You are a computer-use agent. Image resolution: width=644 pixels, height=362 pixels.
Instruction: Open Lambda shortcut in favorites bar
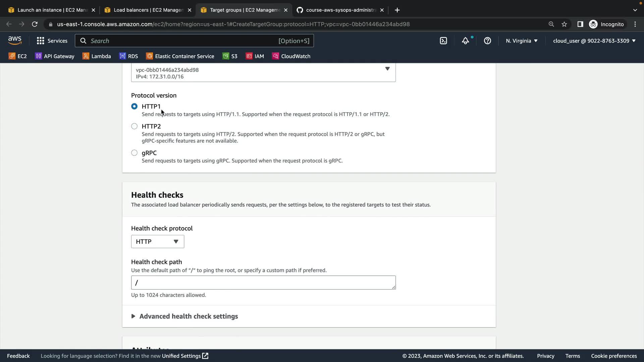coord(97,56)
